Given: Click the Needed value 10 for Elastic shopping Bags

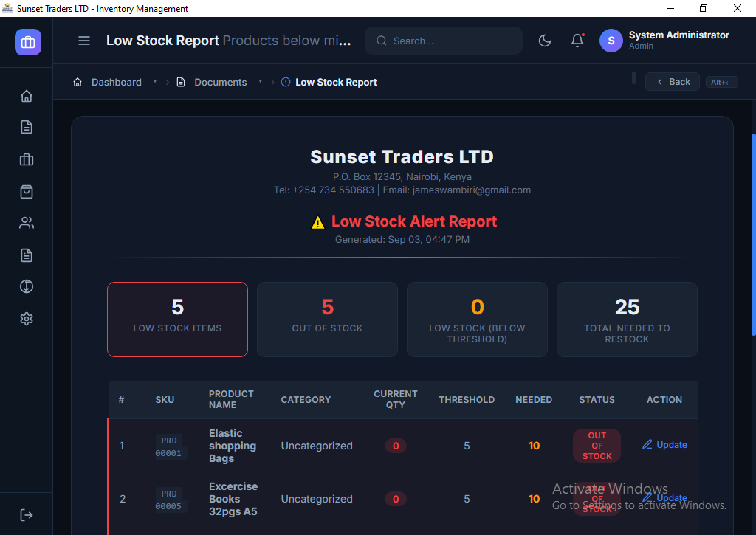Looking at the screenshot, I should [x=534, y=446].
